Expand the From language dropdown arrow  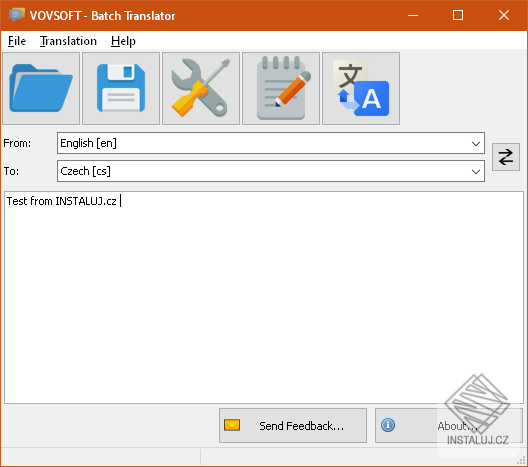(475, 143)
